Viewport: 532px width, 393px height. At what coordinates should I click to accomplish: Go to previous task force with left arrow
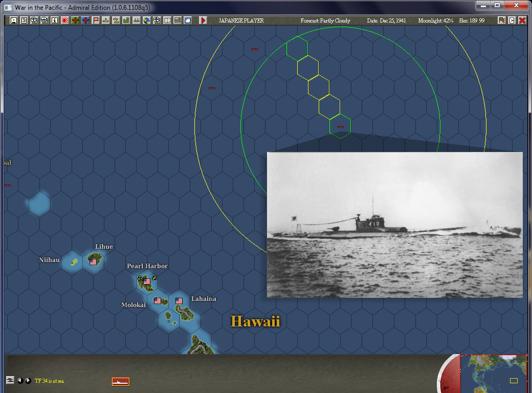tap(20, 380)
